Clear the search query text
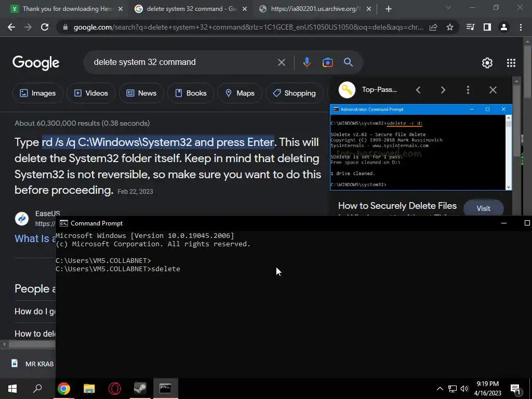This screenshot has height=399, width=532. [282, 62]
